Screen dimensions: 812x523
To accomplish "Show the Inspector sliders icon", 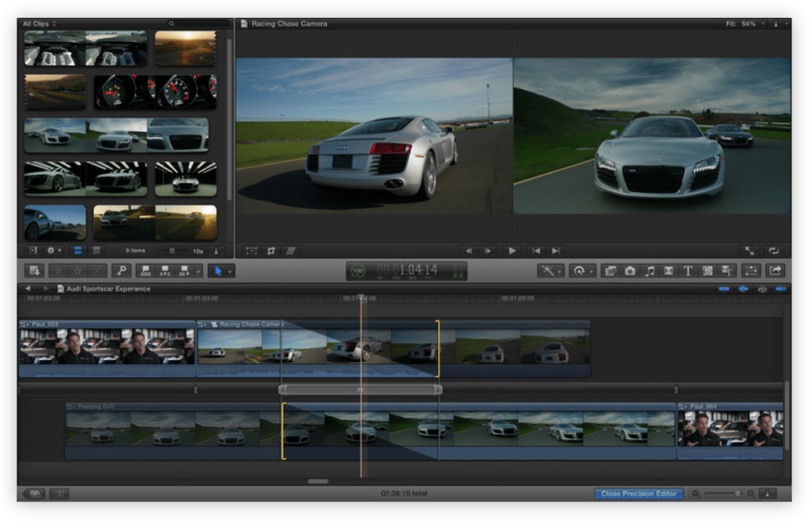I will [x=750, y=271].
